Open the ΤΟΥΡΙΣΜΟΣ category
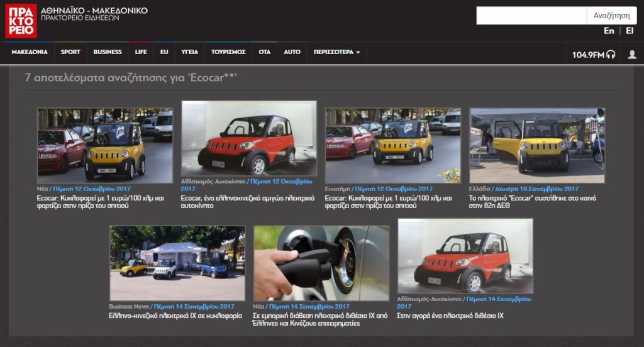644x347 pixels. (228, 52)
